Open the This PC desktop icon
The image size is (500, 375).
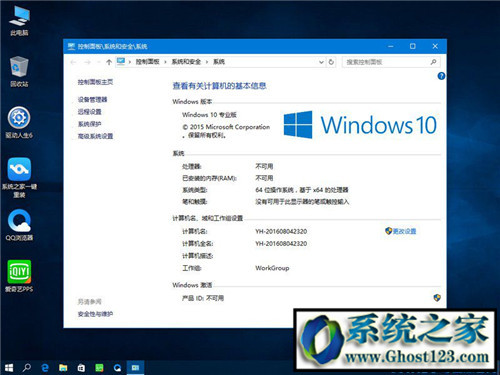[19, 20]
